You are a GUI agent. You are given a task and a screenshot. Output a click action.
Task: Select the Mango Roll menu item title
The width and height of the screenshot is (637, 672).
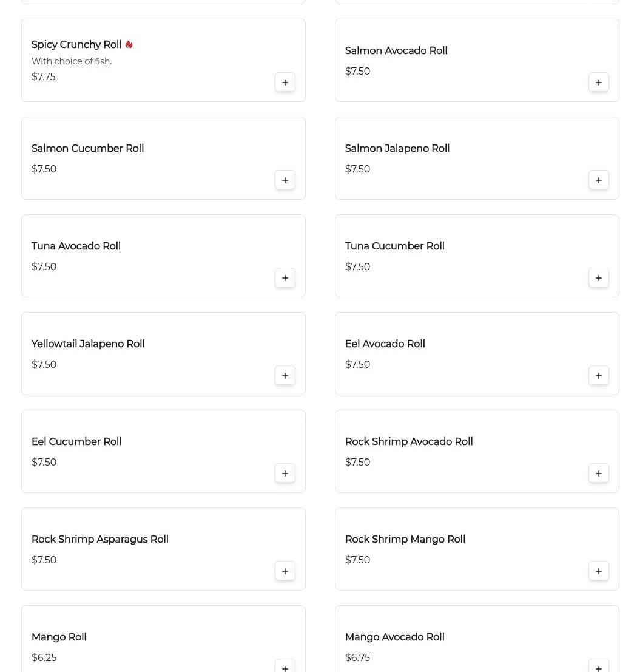click(x=59, y=637)
